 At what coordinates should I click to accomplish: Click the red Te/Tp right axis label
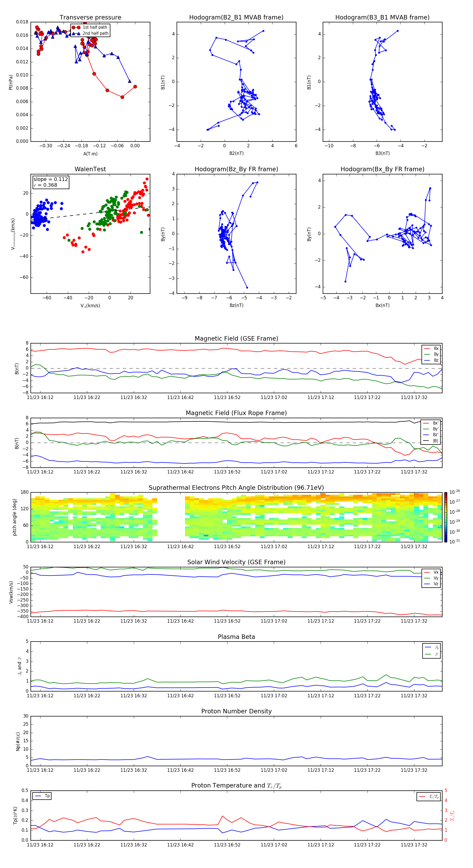tap(453, 815)
